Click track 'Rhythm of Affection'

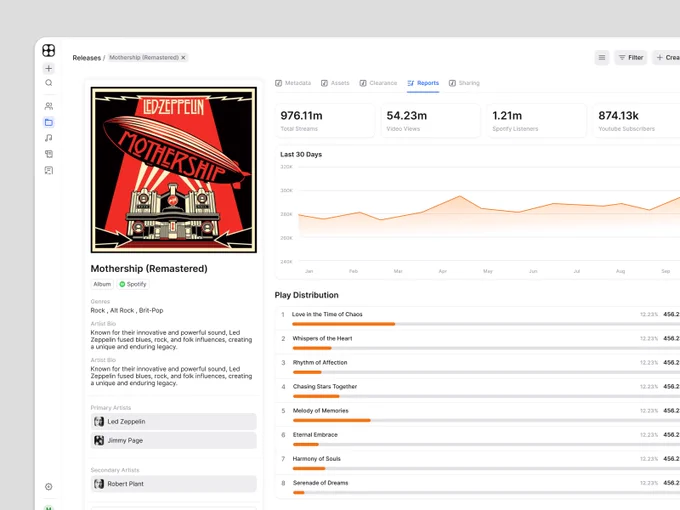(x=320, y=363)
